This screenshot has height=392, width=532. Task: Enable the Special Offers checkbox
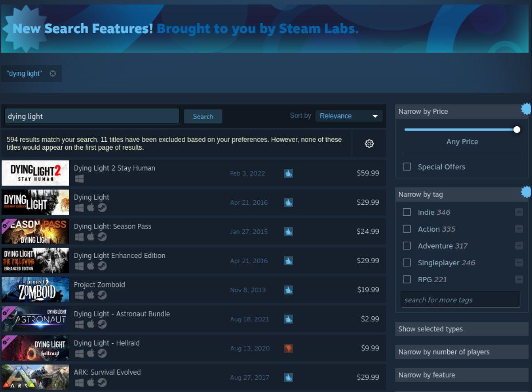point(407,167)
